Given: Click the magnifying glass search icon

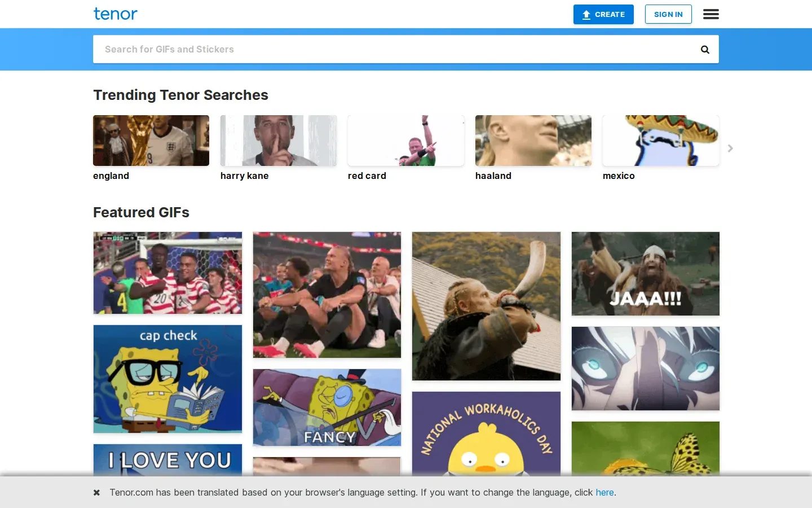Looking at the screenshot, I should [x=705, y=50].
